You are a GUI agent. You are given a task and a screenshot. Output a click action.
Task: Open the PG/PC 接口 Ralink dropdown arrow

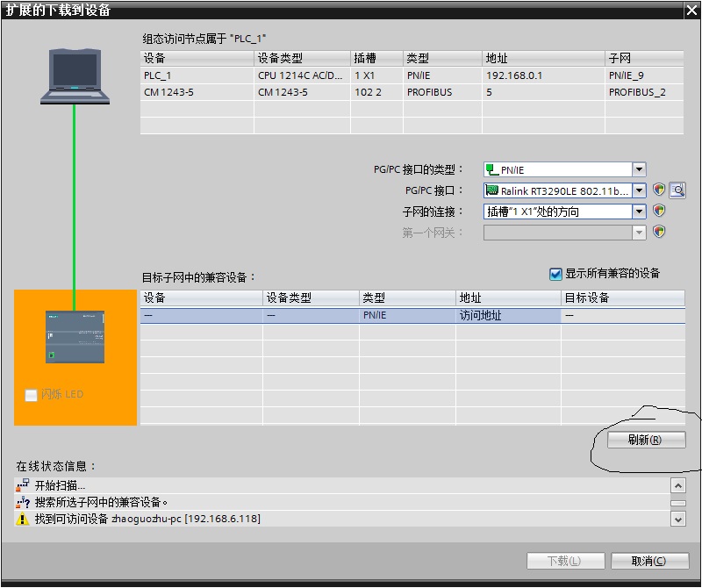(x=639, y=190)
